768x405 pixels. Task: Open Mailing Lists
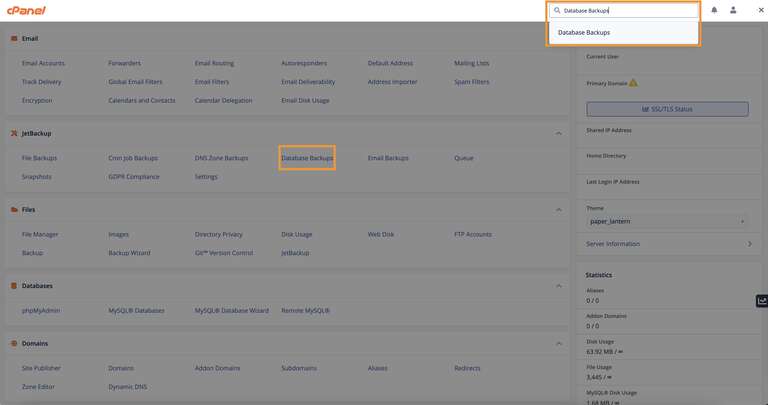(471, 63)
